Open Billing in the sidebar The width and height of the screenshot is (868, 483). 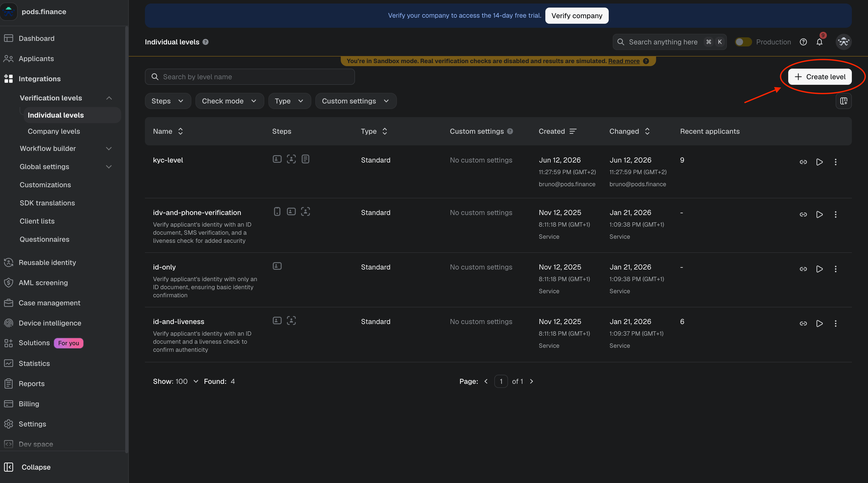pyautogui.click(x=29, y=404)
